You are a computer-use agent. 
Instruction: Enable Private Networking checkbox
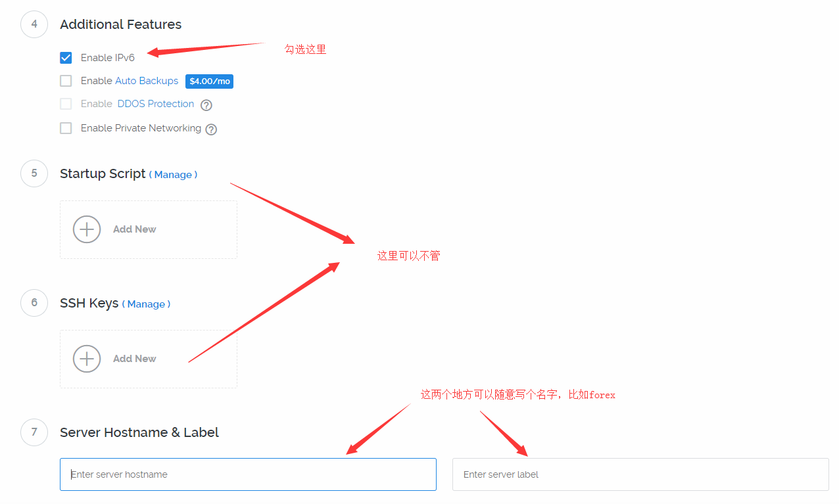tap(66, 128)
